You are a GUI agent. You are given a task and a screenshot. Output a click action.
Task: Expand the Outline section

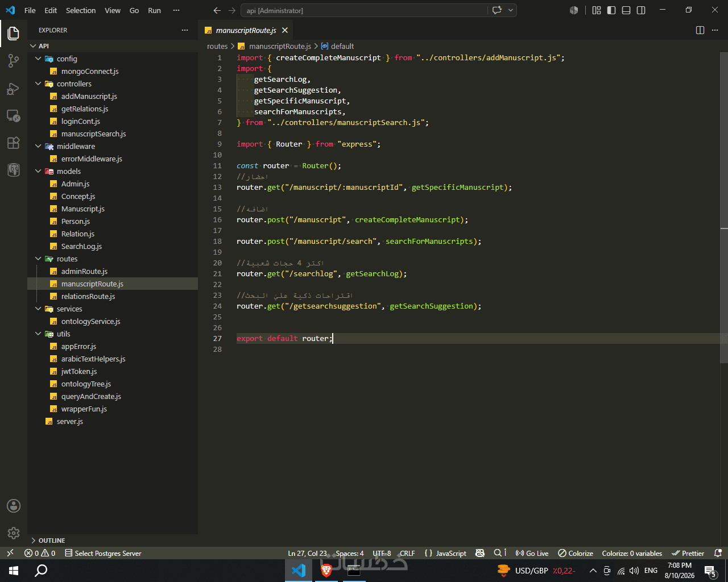113,541
